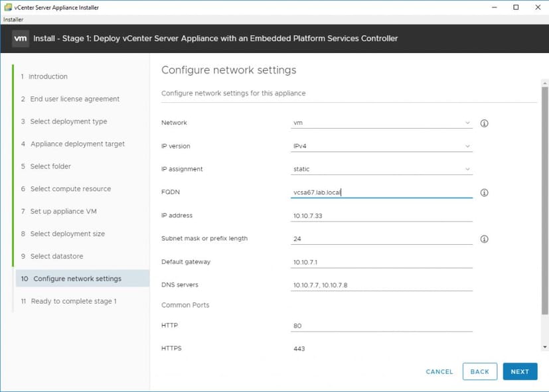Cancel the installation
The height and width of the screenshot is (392, 549).
(439, 371)
